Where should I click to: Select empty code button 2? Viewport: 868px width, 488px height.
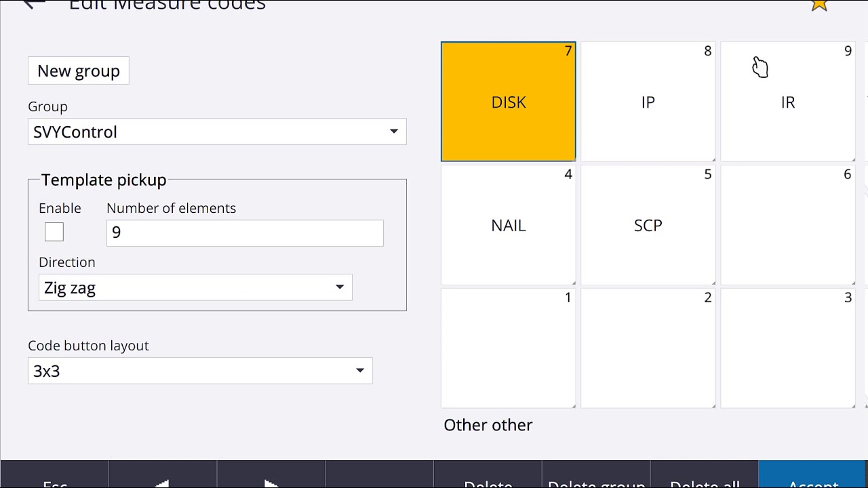point(648,348)
